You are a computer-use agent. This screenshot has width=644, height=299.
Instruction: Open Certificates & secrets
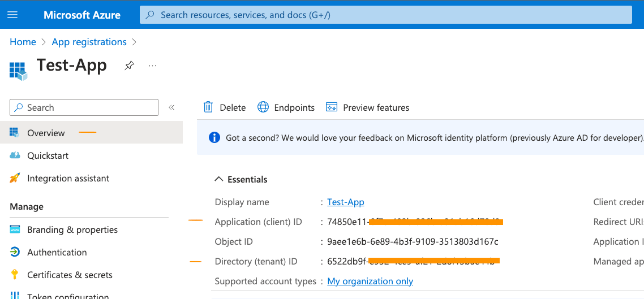tap(70, 275)
